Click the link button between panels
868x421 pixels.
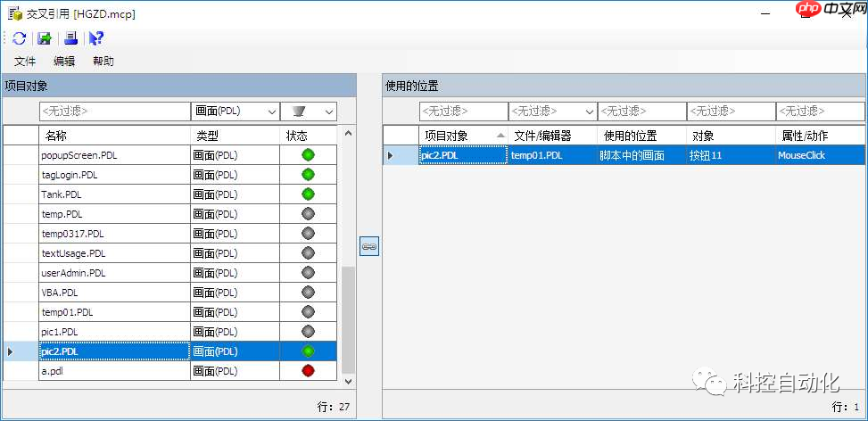point(369,246)
